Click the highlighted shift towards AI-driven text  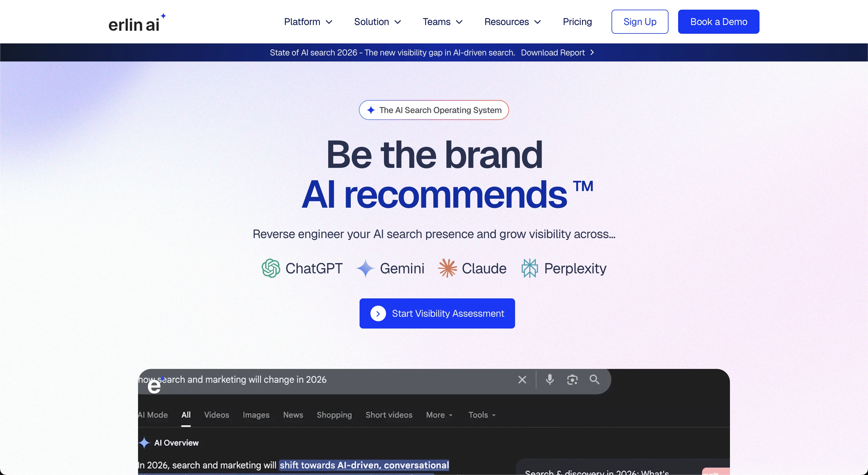pos(364,465)
